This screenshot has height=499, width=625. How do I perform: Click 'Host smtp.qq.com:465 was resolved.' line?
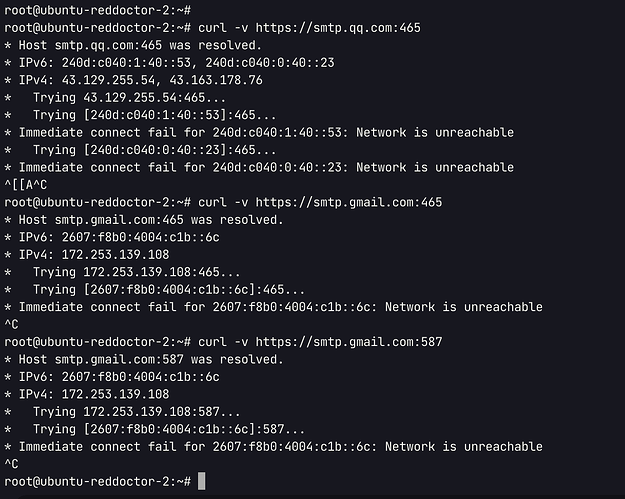pyautogui.click(x=140, y=45)
